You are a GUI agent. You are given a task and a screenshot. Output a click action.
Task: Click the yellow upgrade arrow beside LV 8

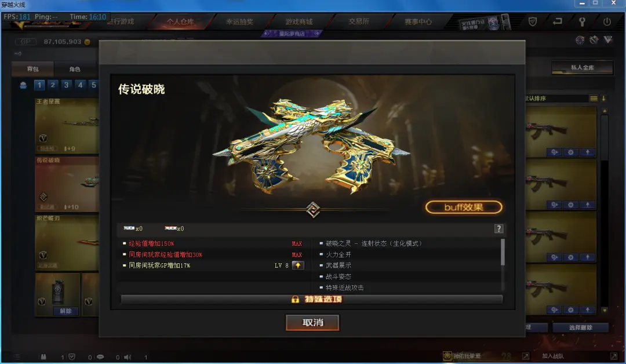tap(298, 265)
